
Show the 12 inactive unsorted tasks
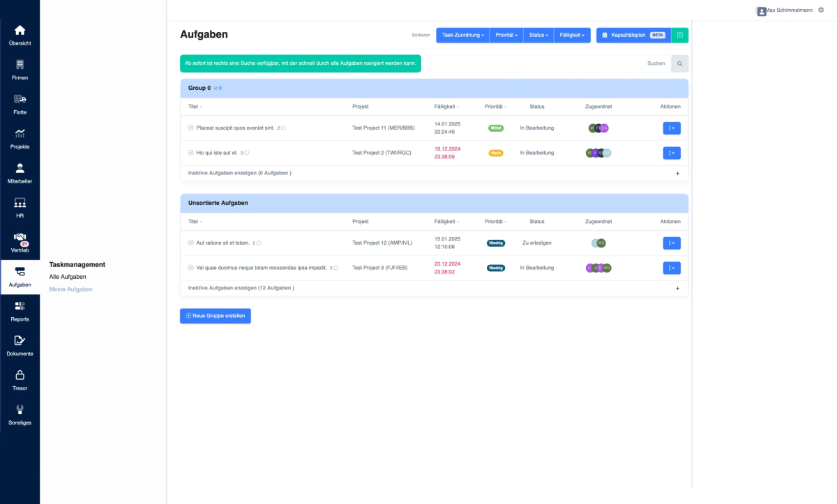(x=241, y=287)
